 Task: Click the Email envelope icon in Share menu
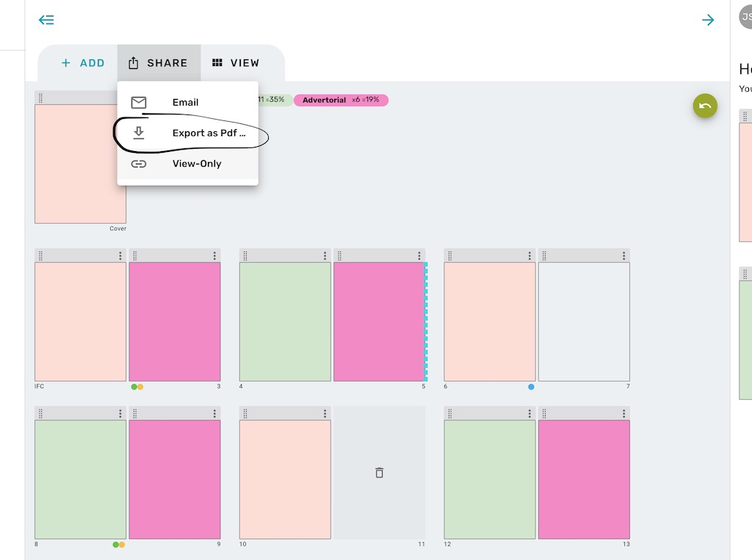click(139, 102)
